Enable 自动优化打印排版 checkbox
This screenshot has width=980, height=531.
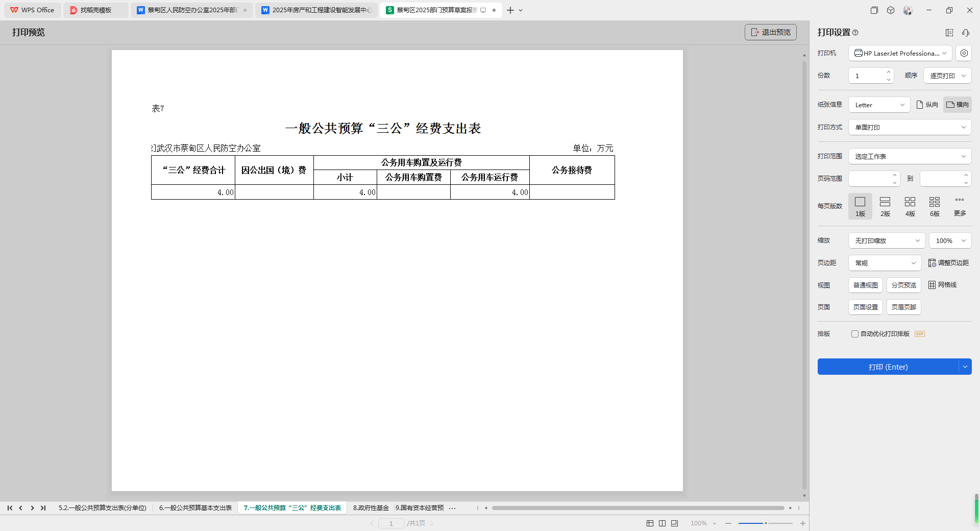tap(855, 334)
